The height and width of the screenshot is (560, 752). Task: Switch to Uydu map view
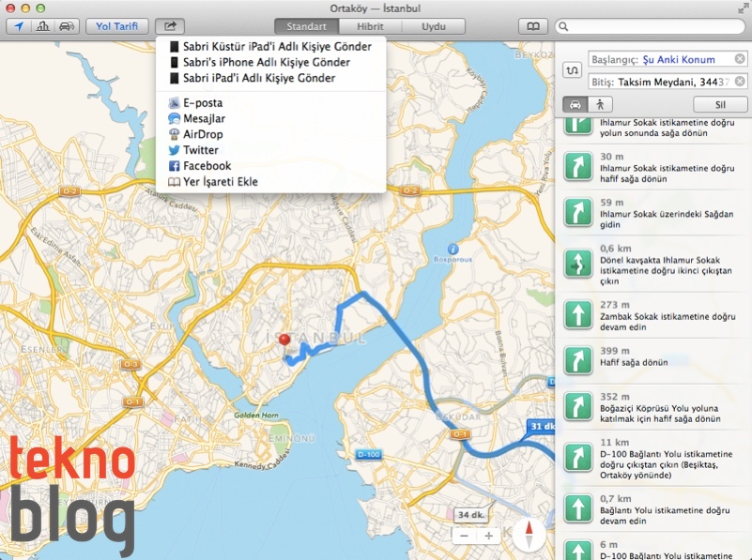coord(433,27)
